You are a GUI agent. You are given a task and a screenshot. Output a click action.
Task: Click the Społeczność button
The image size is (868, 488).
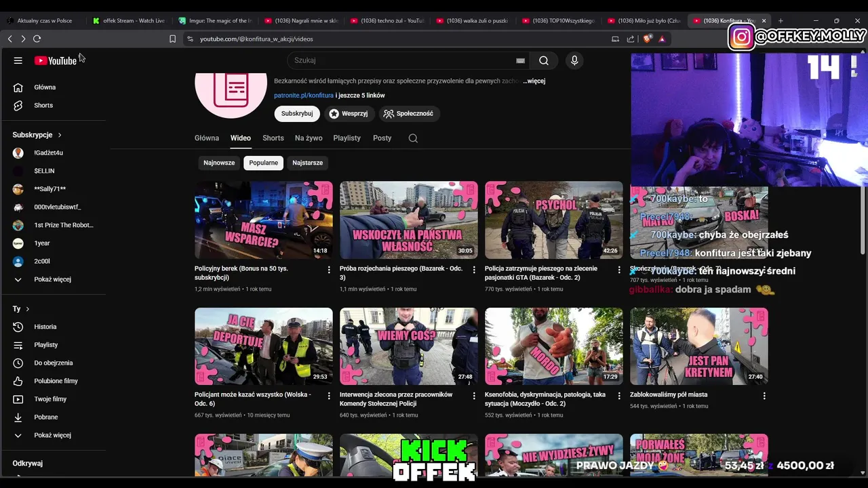click(x=408, y=114)
